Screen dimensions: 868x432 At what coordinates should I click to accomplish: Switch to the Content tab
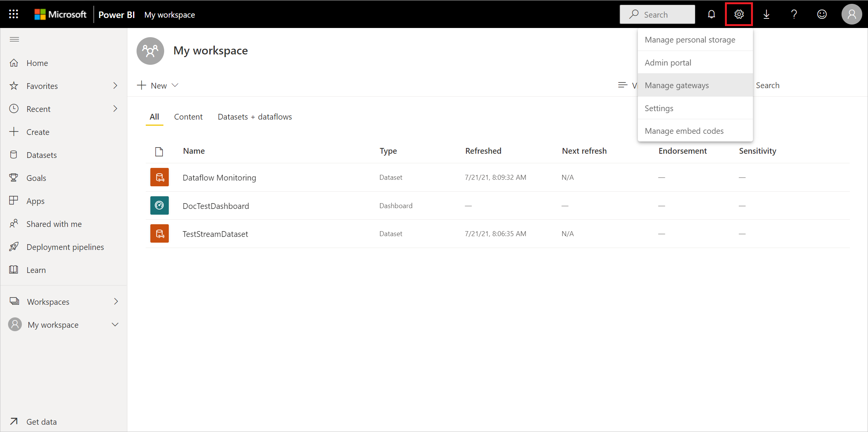coord(188,117)
